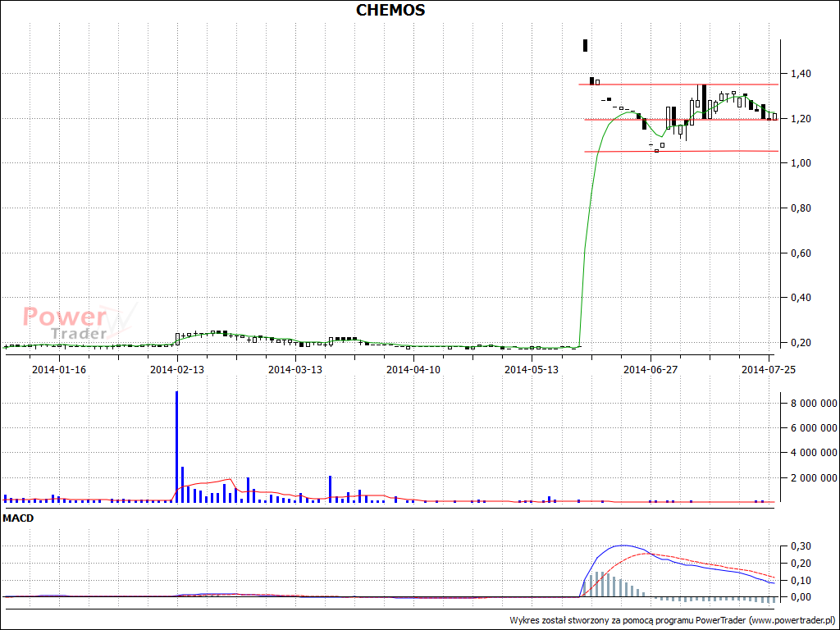Select the 2014-04-10 date label

pyautogui.click(x=413, y=370)
